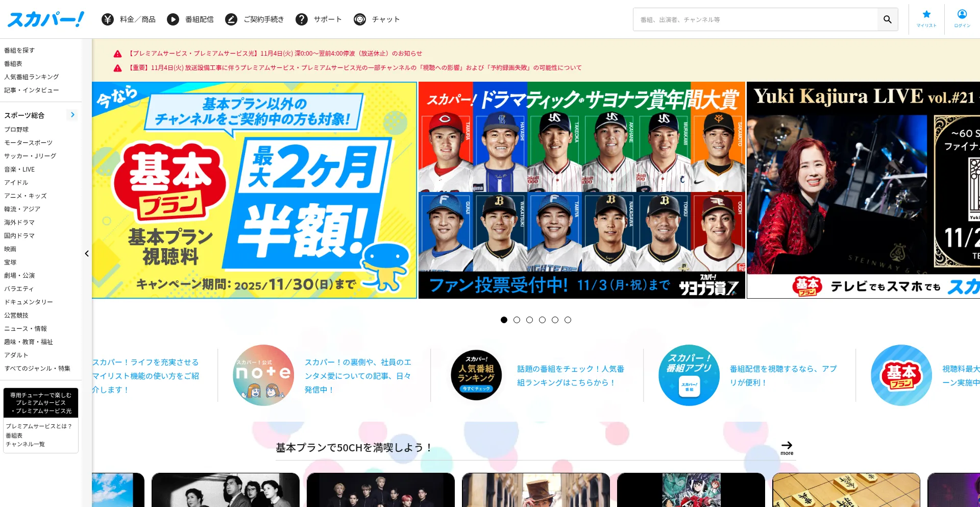Screen dimensions: 980x507
Task: Click the magnifying glass search icon
Action: [x=888, y=19]
